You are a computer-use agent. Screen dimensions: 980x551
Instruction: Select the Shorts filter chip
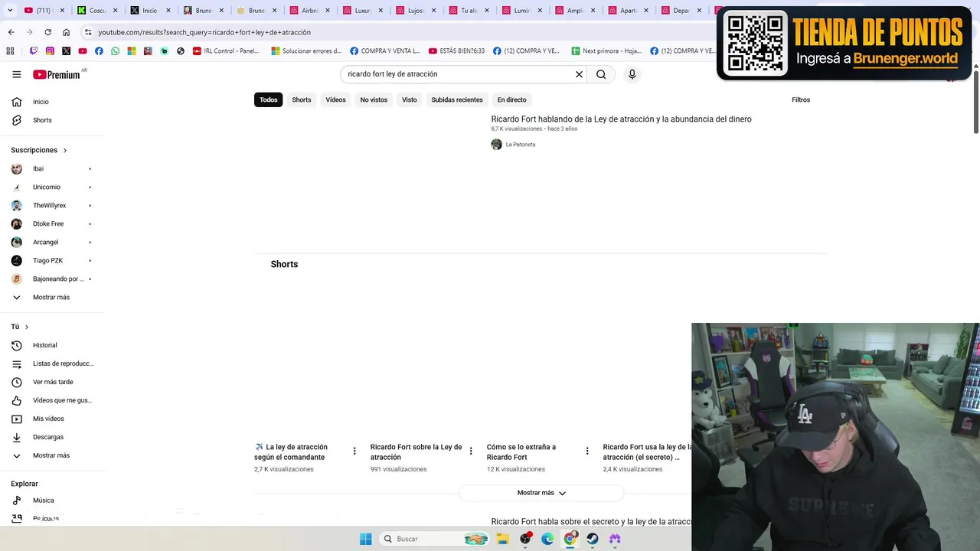(x=302, y=99)
